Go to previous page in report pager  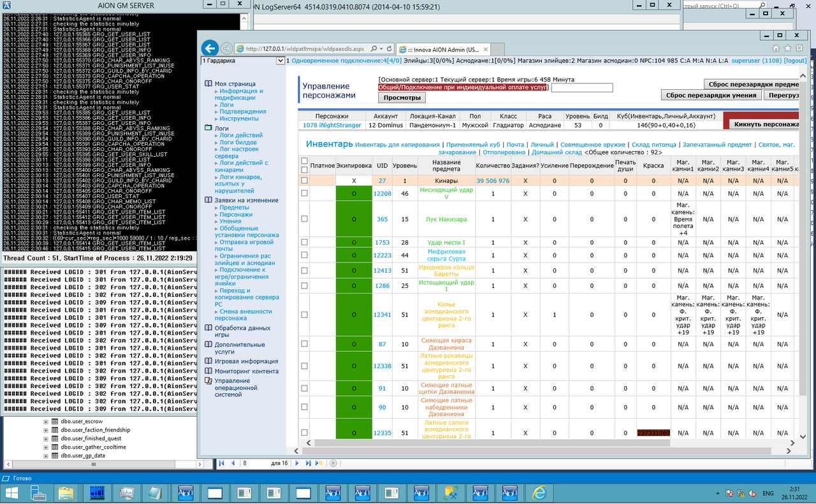tap(233, 463)
